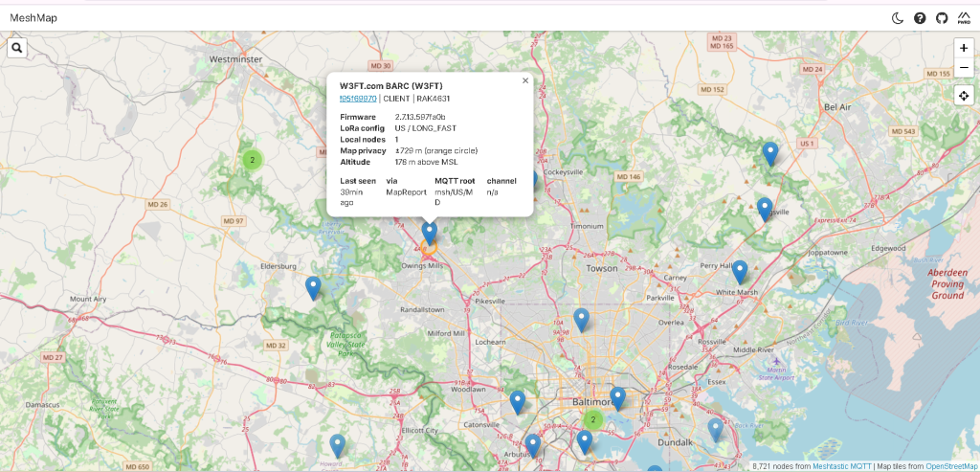Open the GitHub repository icon

coord(942,18)
